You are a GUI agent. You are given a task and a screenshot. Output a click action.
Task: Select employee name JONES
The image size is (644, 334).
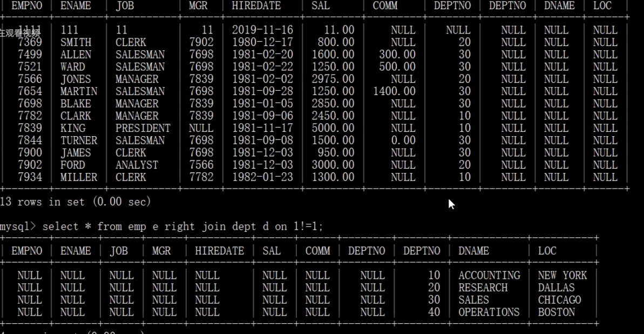pyautogui.click(x=76, y=79)
